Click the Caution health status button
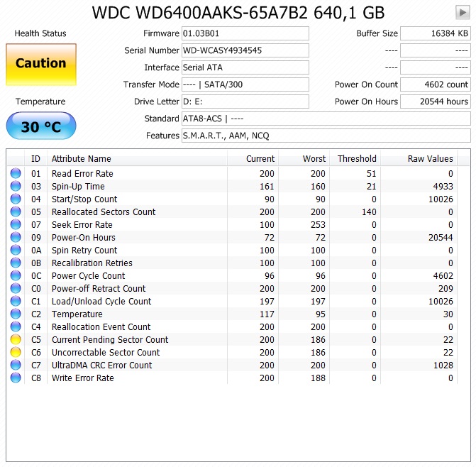This screenshot has height=467, width=476. pos(41,65)
